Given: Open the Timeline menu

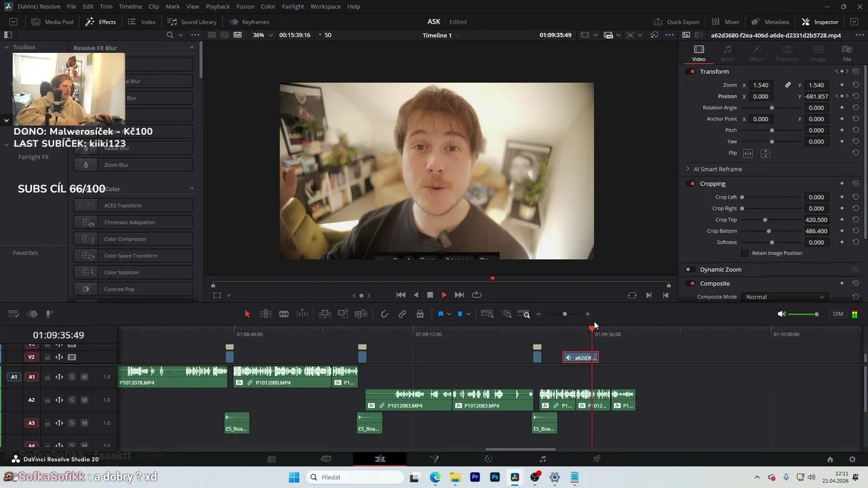Looking at the screenshot, I should pyautogui.click(x=130, y=6).
